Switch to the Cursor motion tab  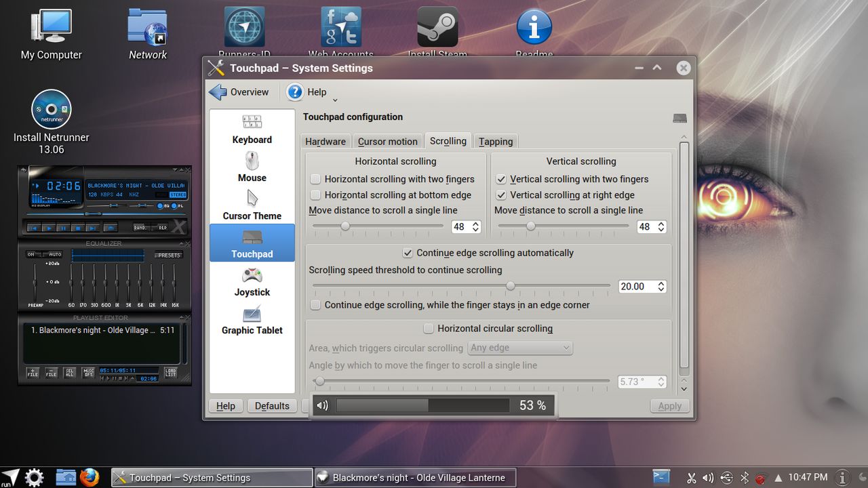pos(388,141)
